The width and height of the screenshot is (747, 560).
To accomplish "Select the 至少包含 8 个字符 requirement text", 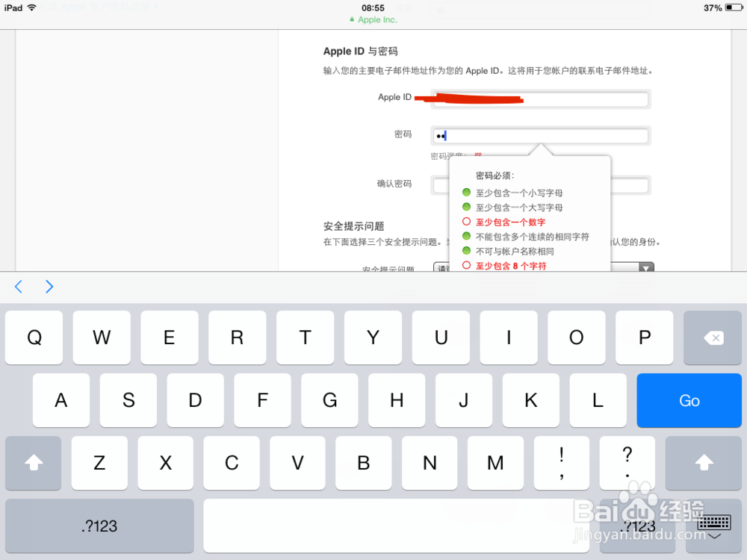I will tap(511, 266).
